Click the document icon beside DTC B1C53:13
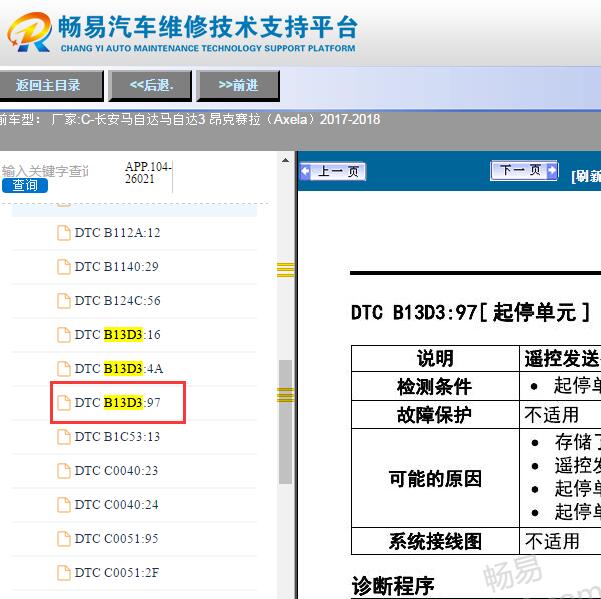 pyautogui.click(x=64, y=437)
